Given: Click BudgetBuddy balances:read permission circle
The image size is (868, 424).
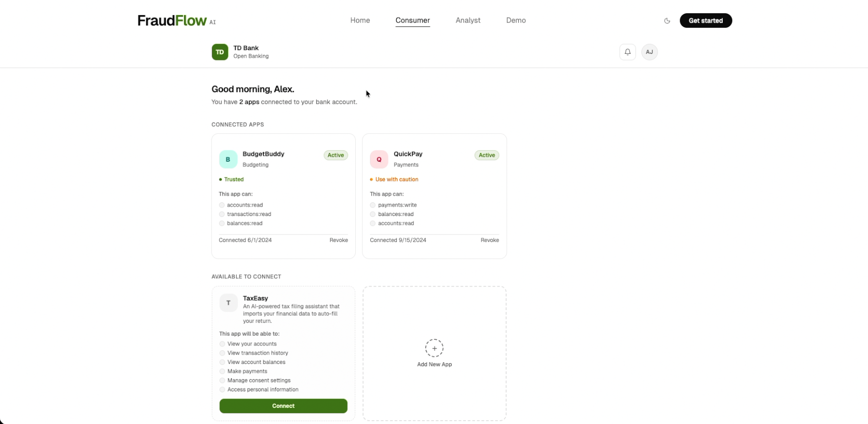Looking at the screenshot, I should click(222, 224).
